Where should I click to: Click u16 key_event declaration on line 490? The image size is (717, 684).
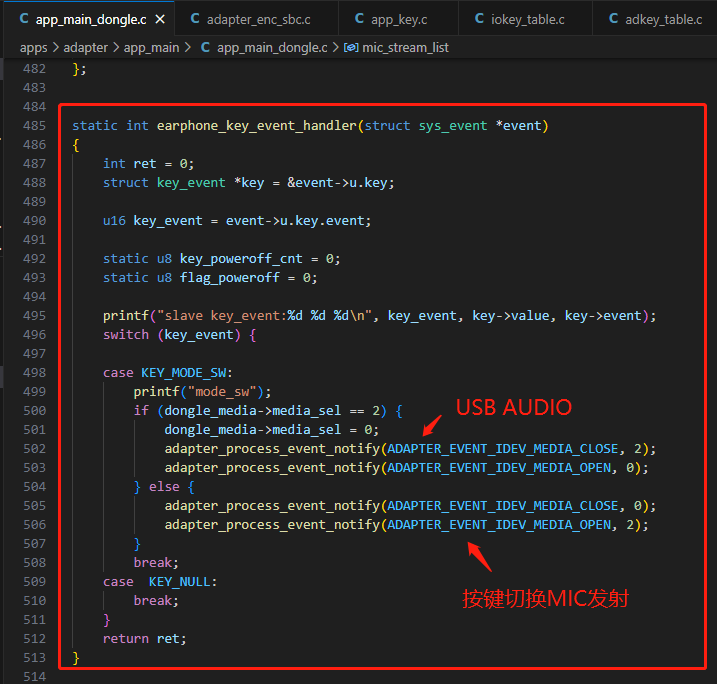coord(237,221)
